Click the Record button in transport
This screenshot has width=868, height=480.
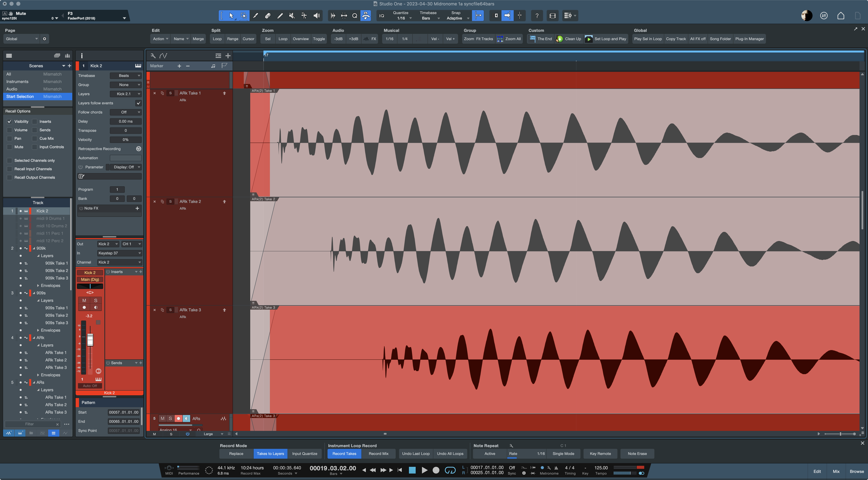pos(436,470)
